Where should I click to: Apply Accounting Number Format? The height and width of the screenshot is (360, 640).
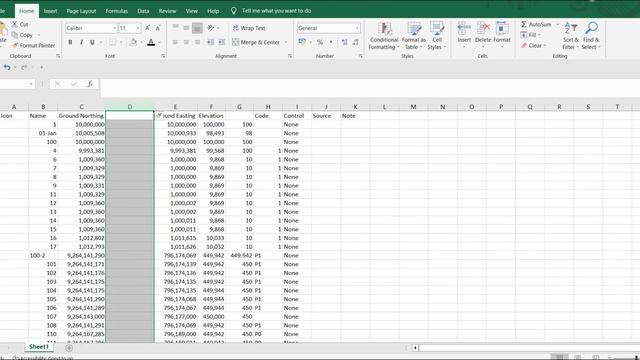click(x=302, y=42)
